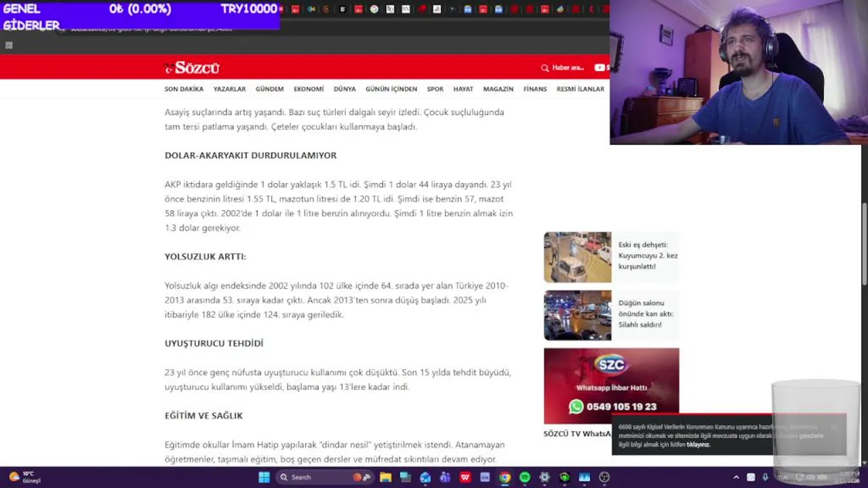Open the MAGAZİN menu item

498,89
